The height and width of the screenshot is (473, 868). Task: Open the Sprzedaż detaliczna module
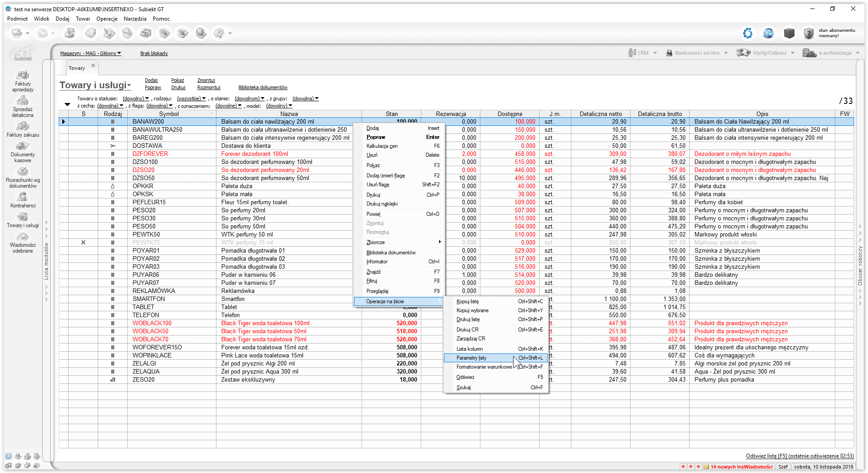pos(23,107)
